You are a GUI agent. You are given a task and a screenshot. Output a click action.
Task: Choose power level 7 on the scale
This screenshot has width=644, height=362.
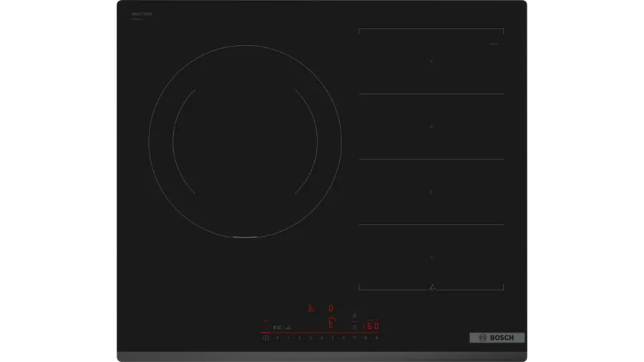[354, 337]
